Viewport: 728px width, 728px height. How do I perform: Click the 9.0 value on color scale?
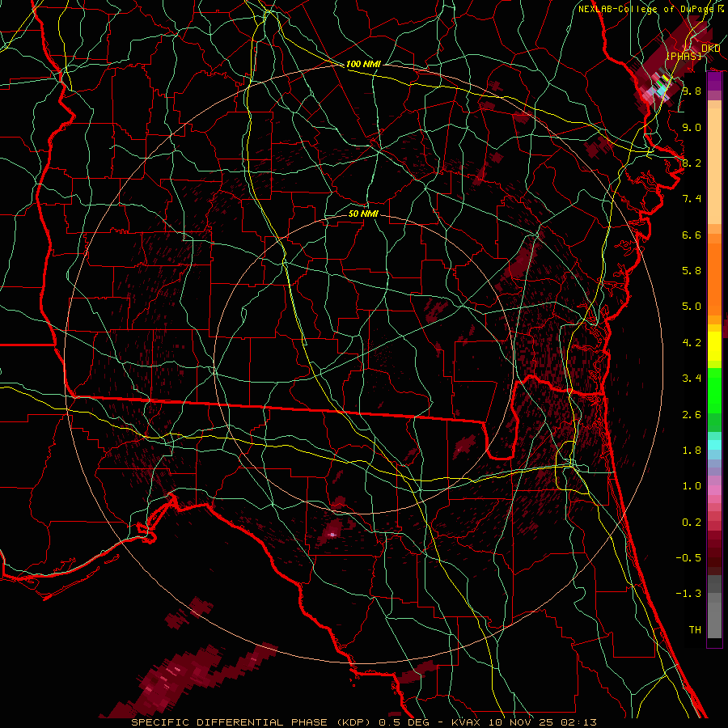[692, 127]
